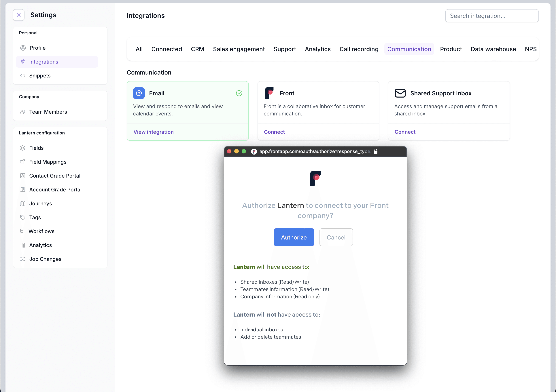
Task: Click the Workflows icon in sidebar
Action: click(x=22, y=231)
